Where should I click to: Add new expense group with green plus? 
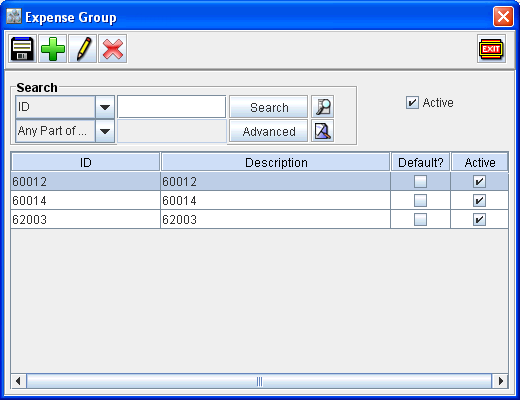tap(53, 49)
